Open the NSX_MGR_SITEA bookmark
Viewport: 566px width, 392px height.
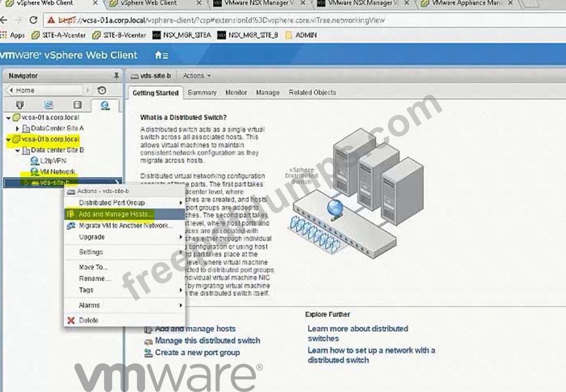point(182,35)
